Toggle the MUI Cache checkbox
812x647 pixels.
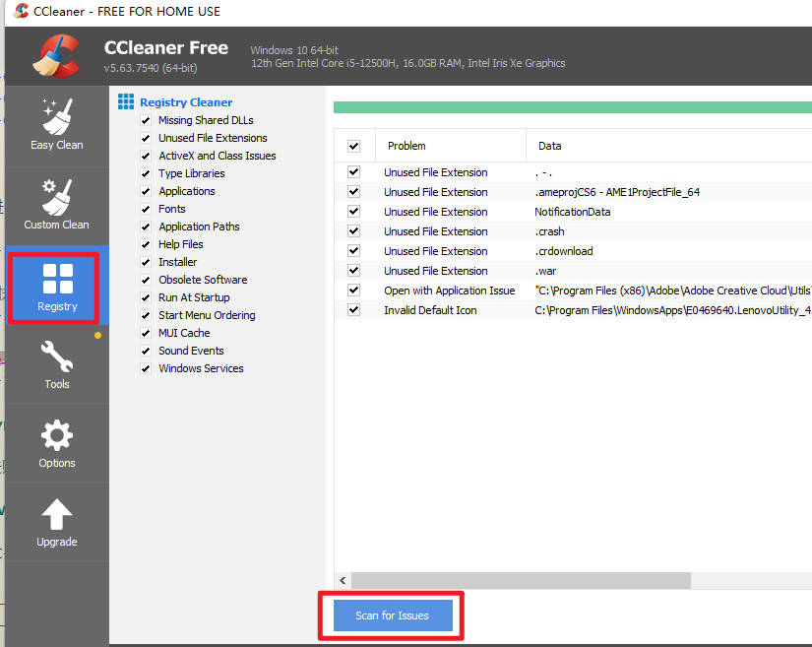(146, 333)
